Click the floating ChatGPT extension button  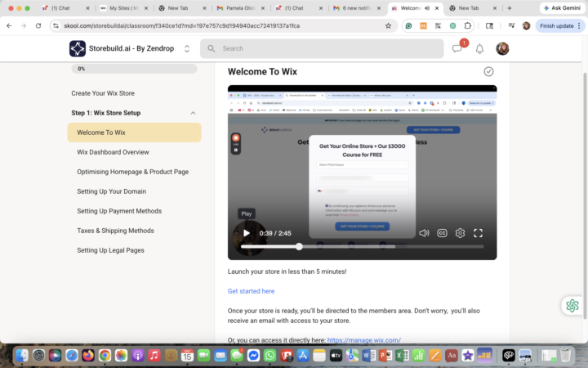click(x=572, y=305)
